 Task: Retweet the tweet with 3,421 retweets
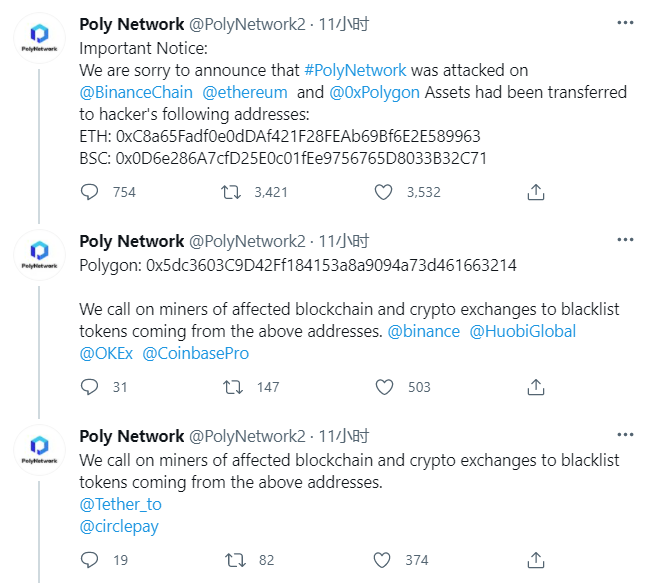(x=231, y=192)
